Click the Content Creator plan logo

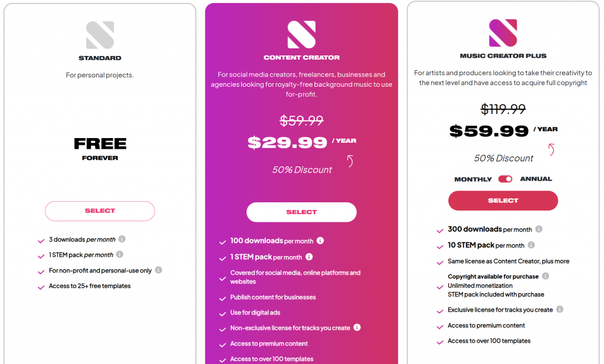301,35
